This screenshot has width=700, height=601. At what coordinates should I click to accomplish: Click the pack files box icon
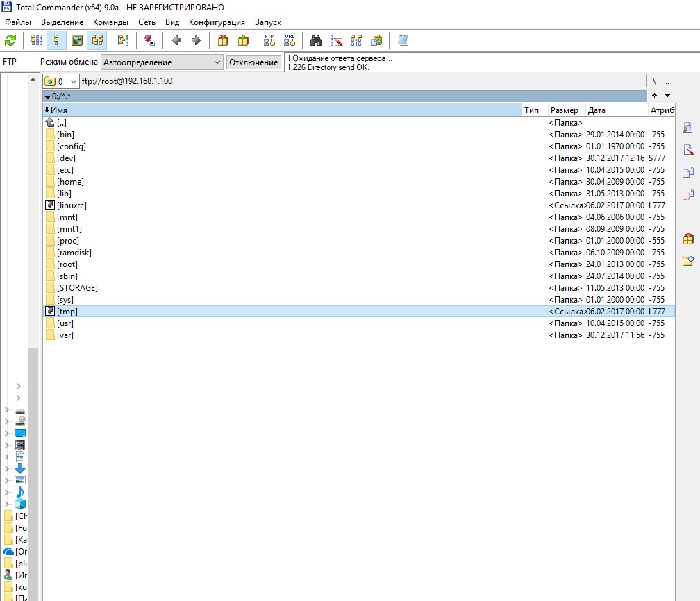(223, 41)
